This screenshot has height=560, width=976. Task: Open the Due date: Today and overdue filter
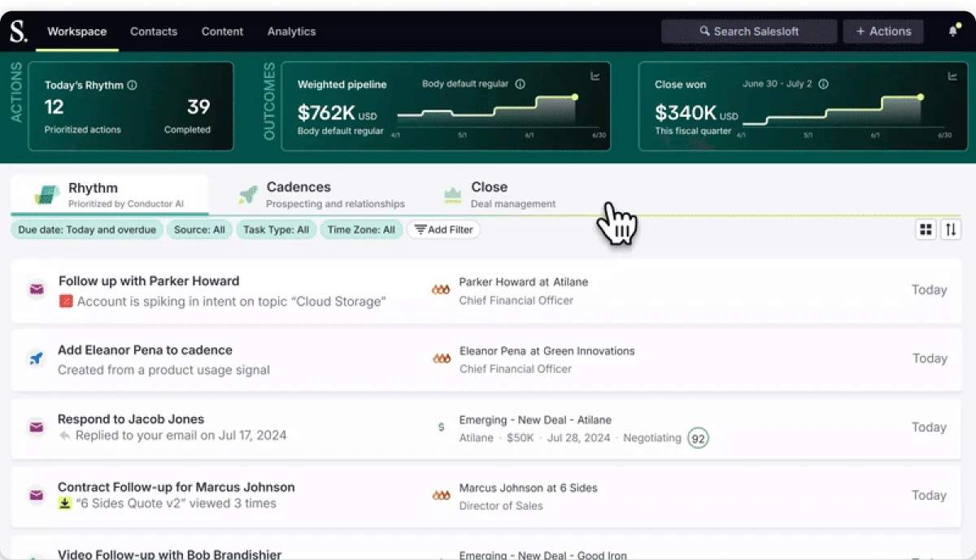click(87, 230)
